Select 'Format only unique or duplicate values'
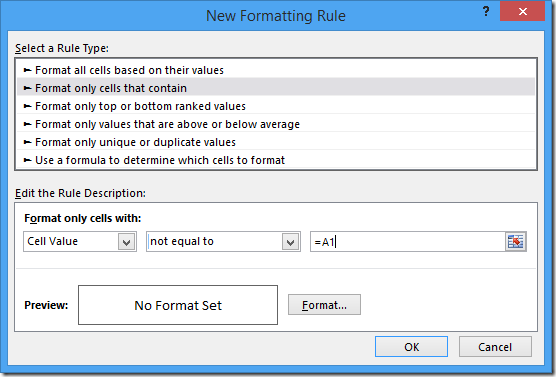Viewport: 556px width, 377px height. click(276, 142)
